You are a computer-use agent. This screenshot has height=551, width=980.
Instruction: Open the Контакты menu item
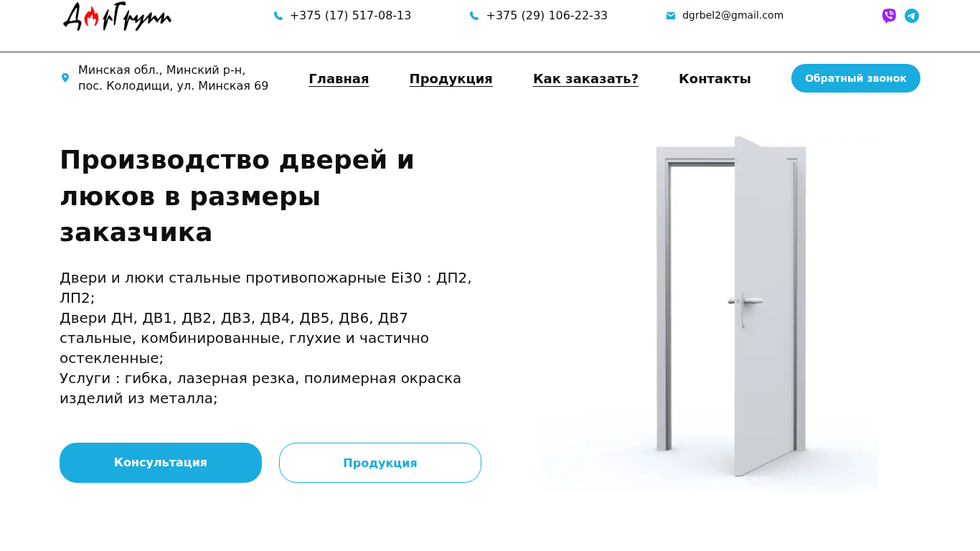715,79
